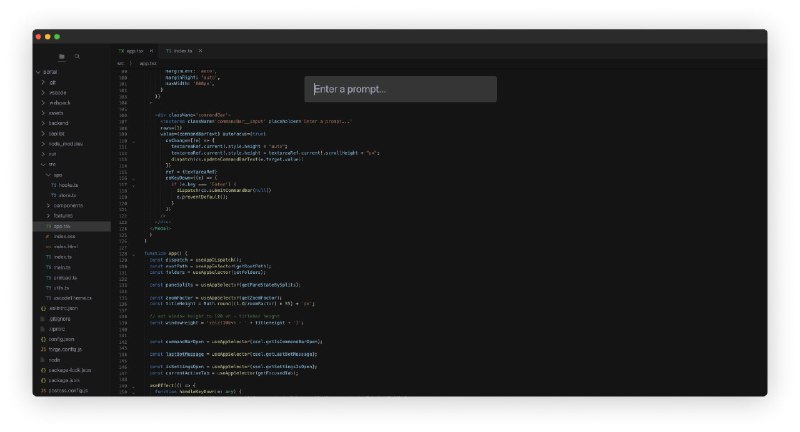Click the TS icon beside preload.ts
The width and height of the screenshot is (800, 432).
[x=47, y=277]
